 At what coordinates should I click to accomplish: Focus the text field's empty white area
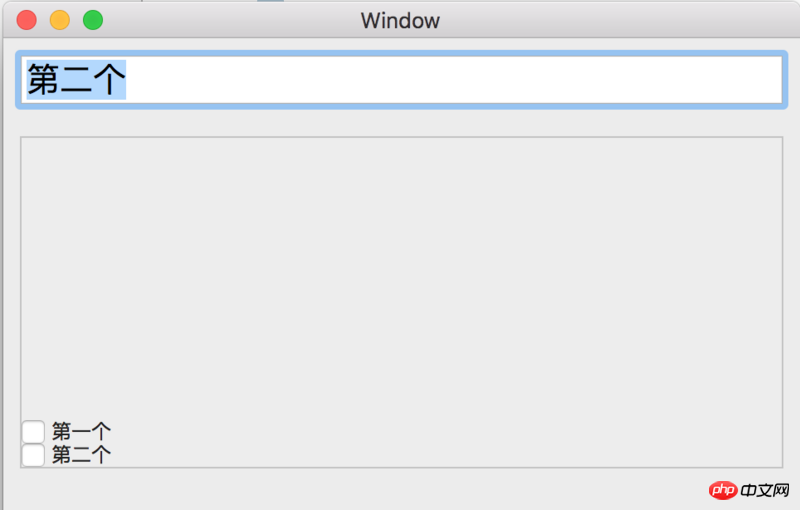[453, 80]
